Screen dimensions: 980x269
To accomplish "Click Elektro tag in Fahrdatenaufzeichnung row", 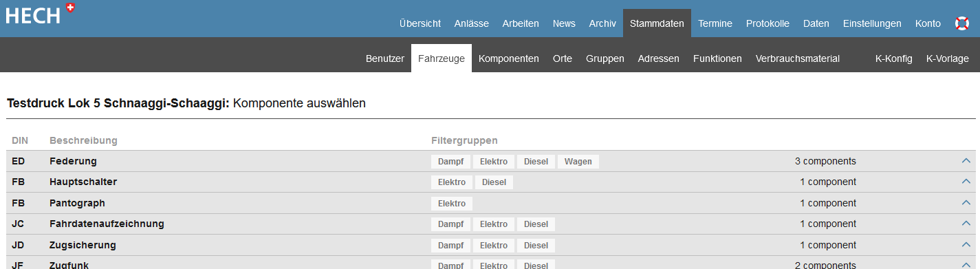I will click(494, 224).
